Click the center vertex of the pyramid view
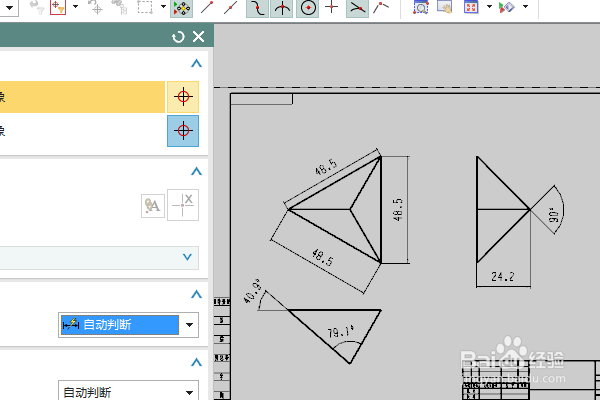Screen dimensions: 600x400 [x=350, y=209]
